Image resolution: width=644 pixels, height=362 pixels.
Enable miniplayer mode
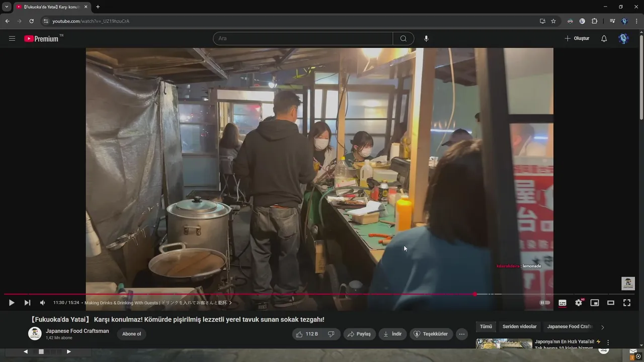(595, 303)
